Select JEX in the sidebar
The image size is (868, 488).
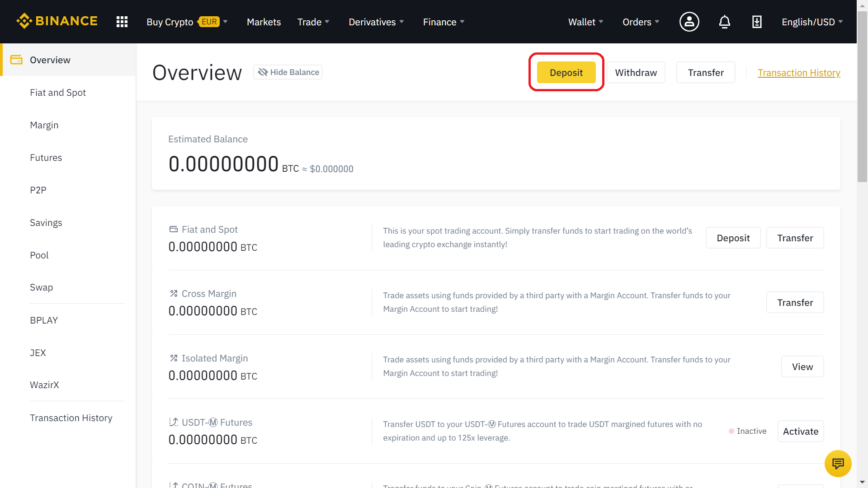(x=68, y=352)
